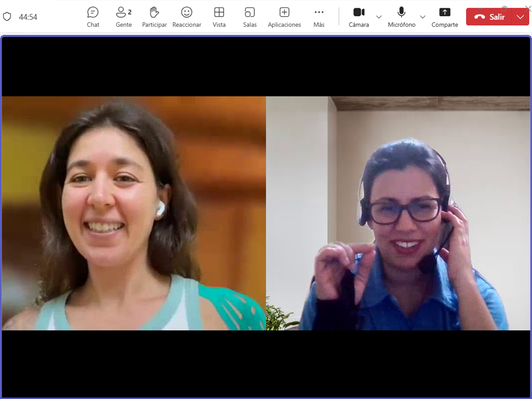Share screen with Comparte

[445, 17]
